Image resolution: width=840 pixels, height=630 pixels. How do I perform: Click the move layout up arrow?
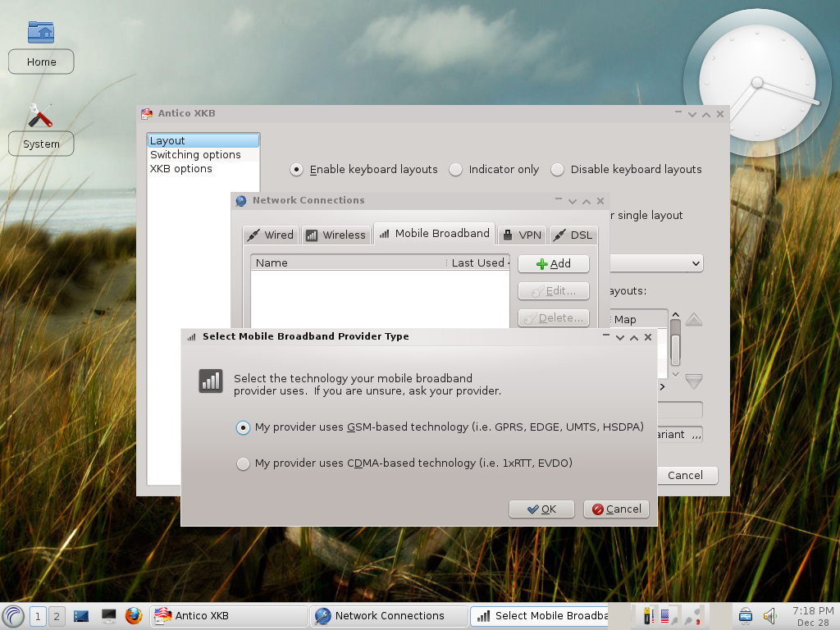[694, 320]
